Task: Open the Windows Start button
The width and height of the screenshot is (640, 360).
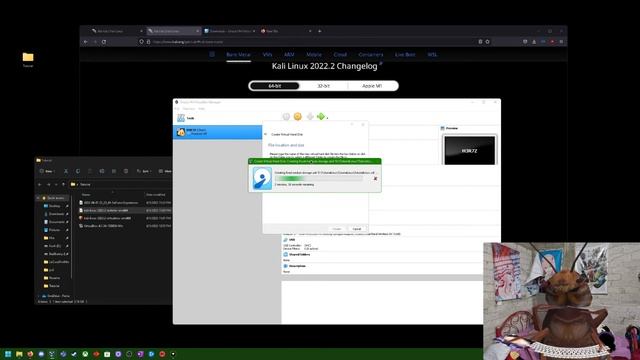Action: click(x=8, y=354)
